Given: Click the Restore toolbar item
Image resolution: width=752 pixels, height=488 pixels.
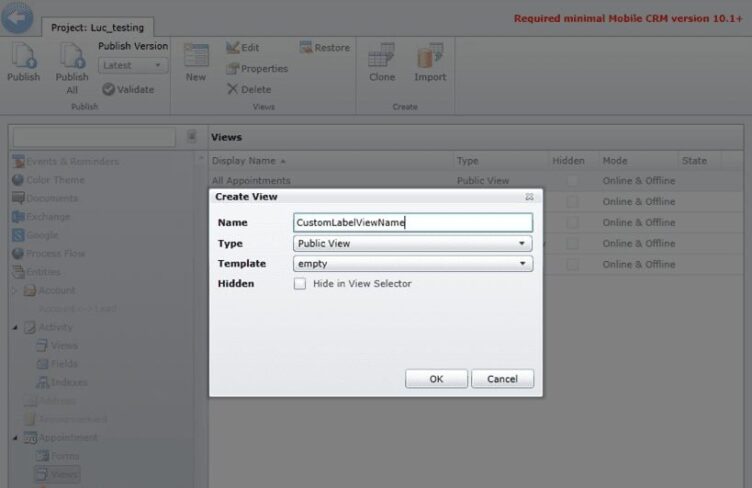Looking at the screenshot, I should point(325,47).
